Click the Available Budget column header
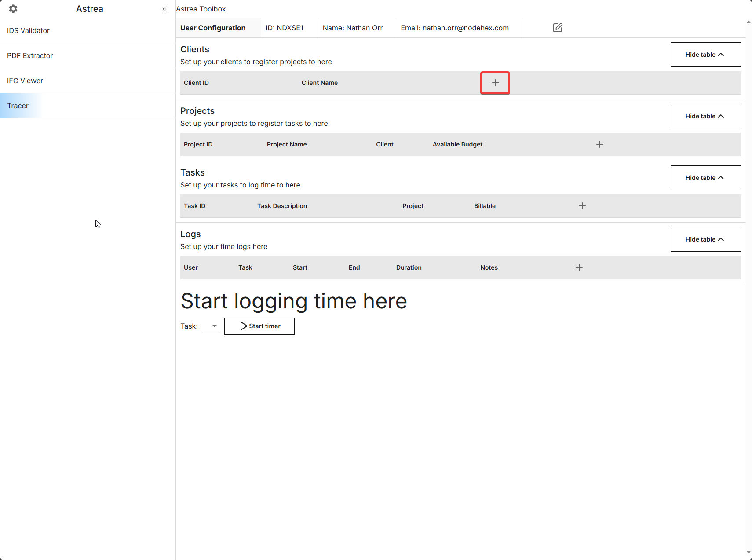Screen dimensions: 752x560 (x=457, y=144)
